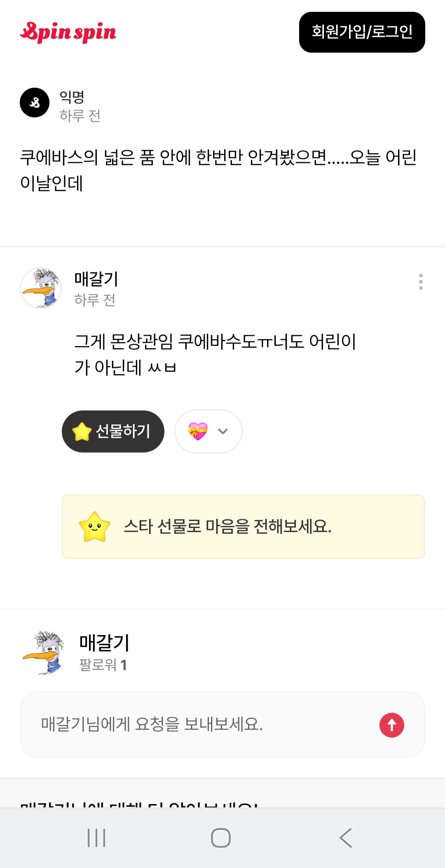The image size is (445, 868).
Task: Open the Spin spin logo home link
Action: point(68,32)
